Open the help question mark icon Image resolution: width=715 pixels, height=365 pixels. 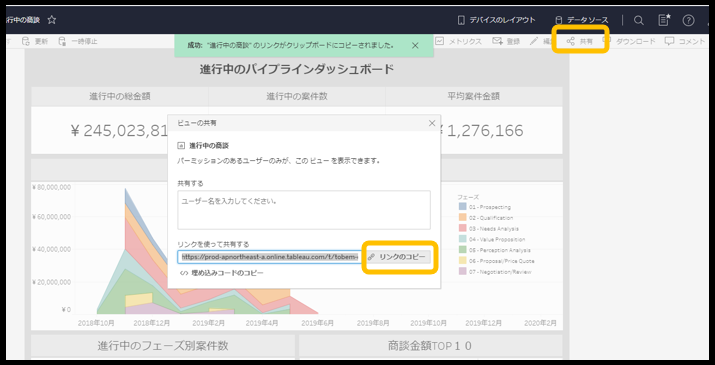point(688,20)
